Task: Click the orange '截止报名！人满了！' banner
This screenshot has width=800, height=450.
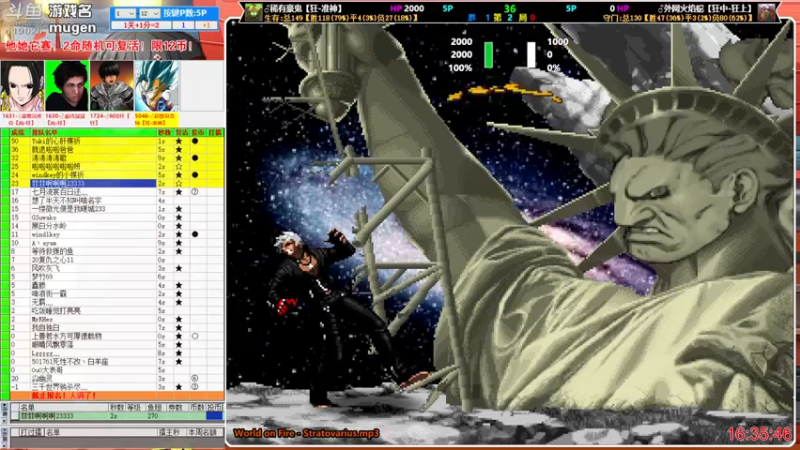Action: coord(117,395)
